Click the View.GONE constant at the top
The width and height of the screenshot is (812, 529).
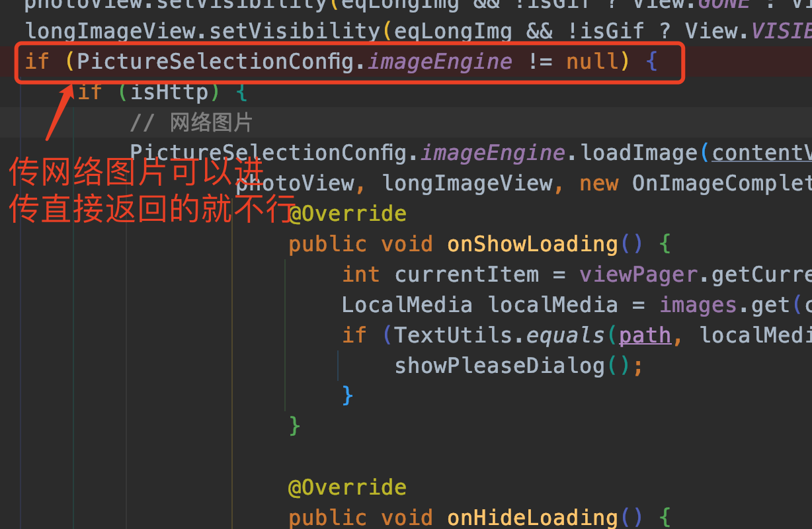click(724, 5)
